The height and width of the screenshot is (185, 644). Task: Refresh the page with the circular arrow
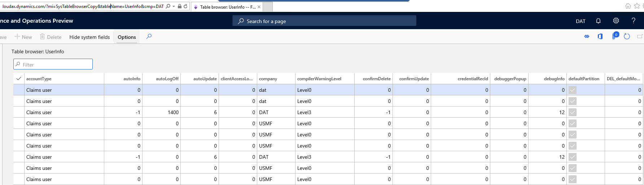point(627,36)
